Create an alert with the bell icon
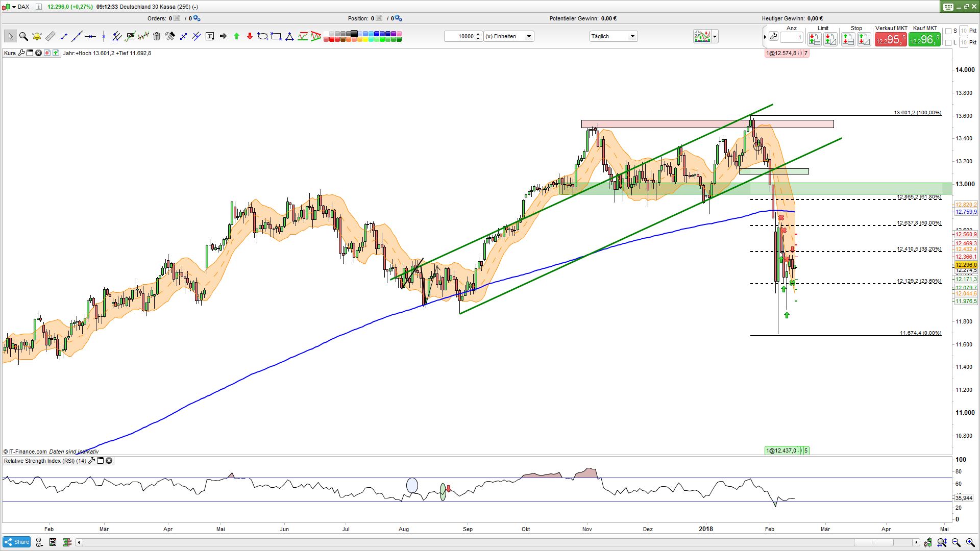Image resolution: width=980 pixels, height=551 pixels. [37, 36]
